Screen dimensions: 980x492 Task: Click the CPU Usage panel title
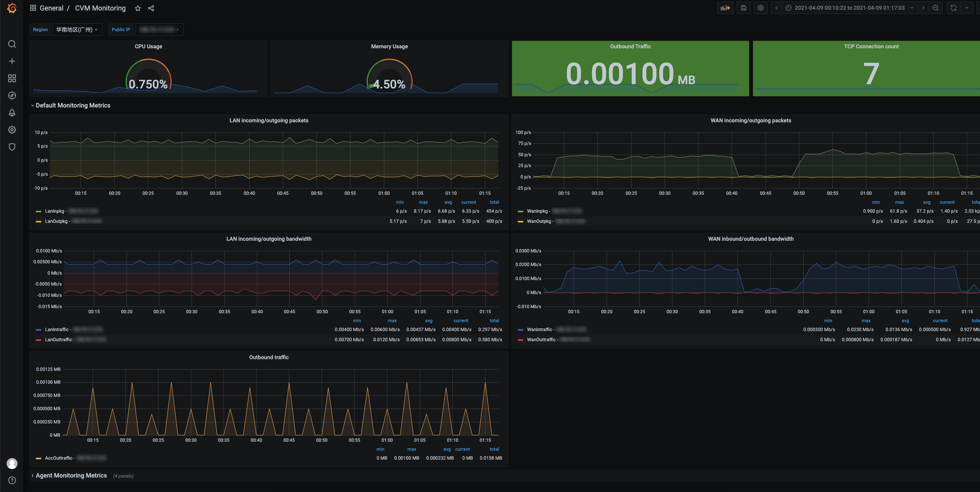click(148, 46)
